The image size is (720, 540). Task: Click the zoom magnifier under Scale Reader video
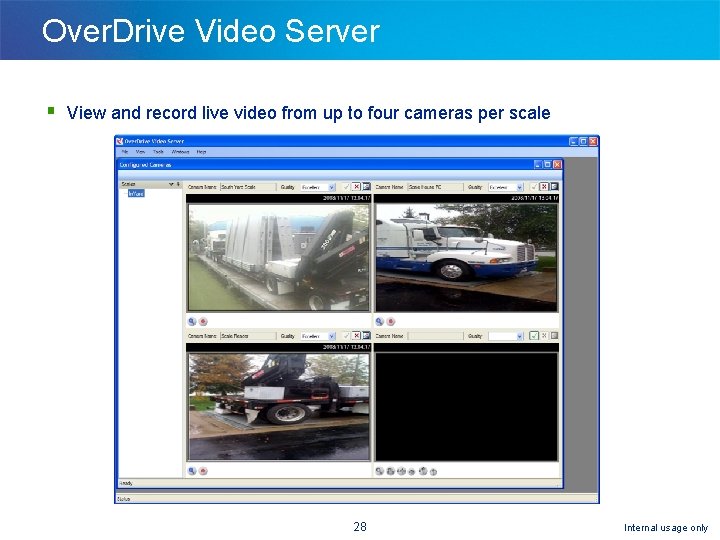[x=192, y=471]
